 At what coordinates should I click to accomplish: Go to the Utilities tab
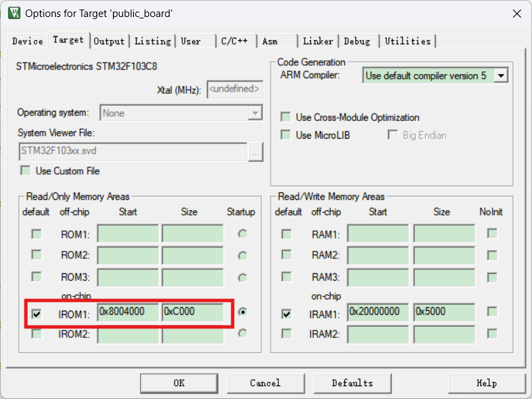tap(408, 41)
